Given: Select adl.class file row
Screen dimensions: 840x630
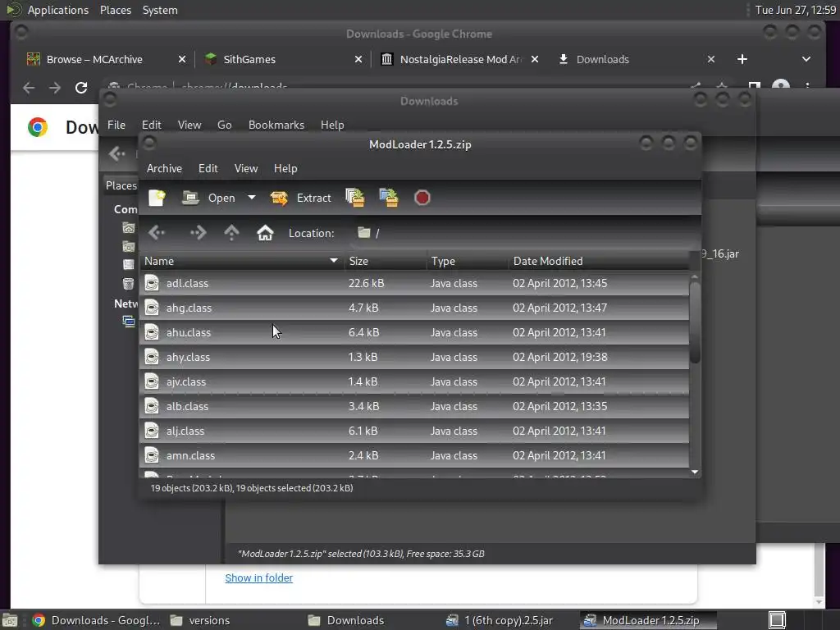Looking at the screenshot, I should tap(414, 283).
